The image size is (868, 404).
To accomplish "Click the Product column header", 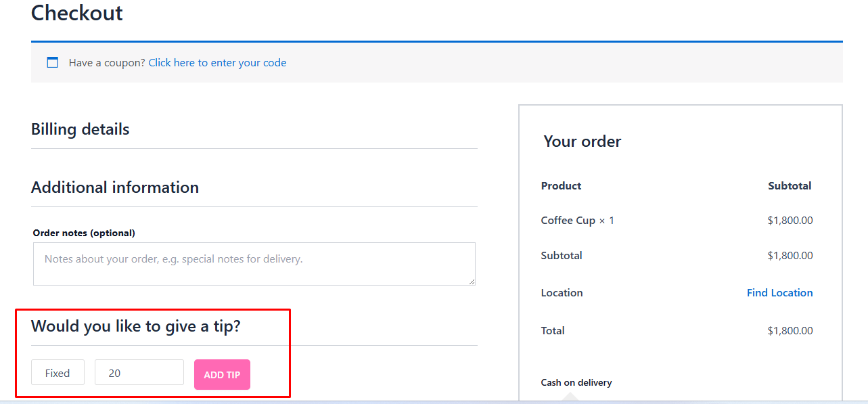I will coord(561,186).
